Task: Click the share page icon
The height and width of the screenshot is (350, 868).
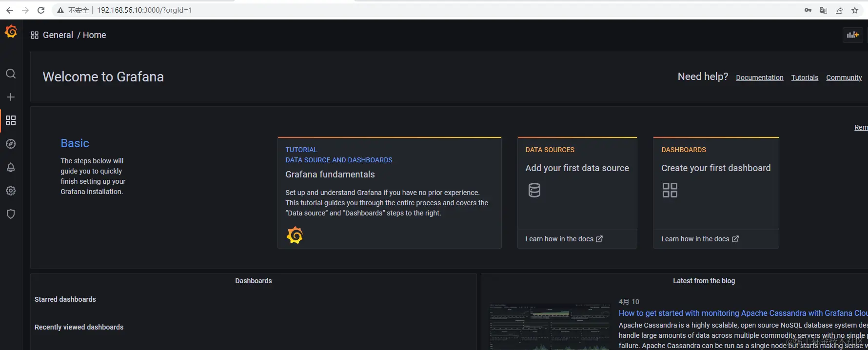Action: pyautogui.click(x=839, y=10)
